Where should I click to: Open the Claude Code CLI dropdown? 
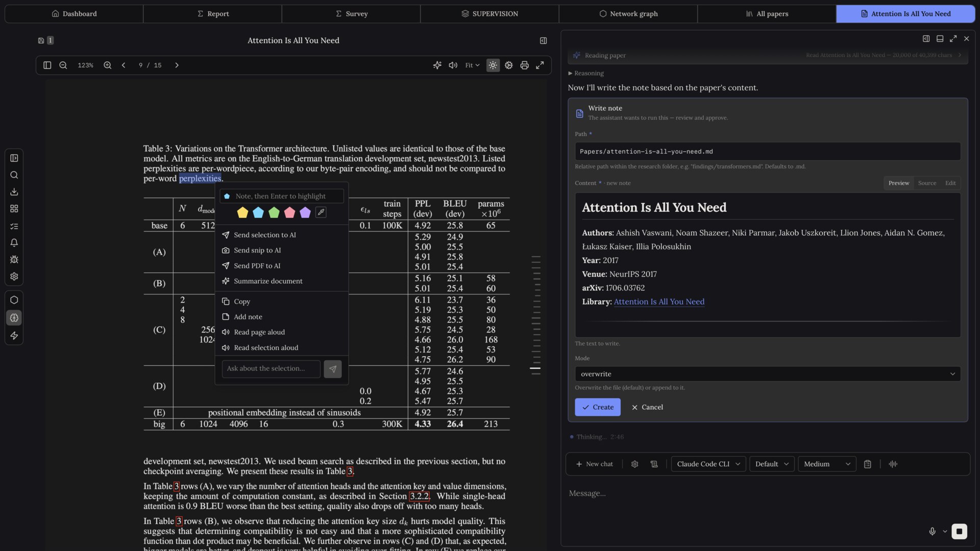(708, 464)
